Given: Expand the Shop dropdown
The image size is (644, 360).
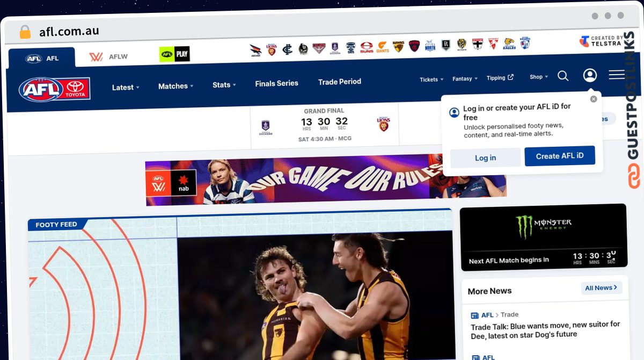Looking at the screenshot, I should (539, 77).
